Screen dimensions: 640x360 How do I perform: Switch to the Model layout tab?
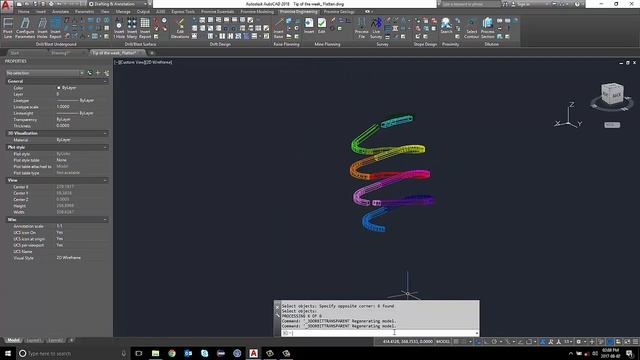[13, 340]
